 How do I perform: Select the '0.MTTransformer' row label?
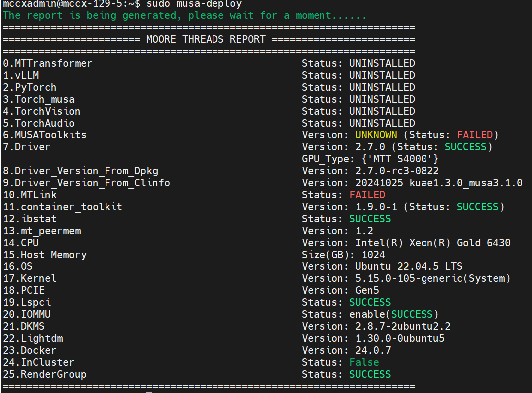pyautogui.click(x=47, y=64)
